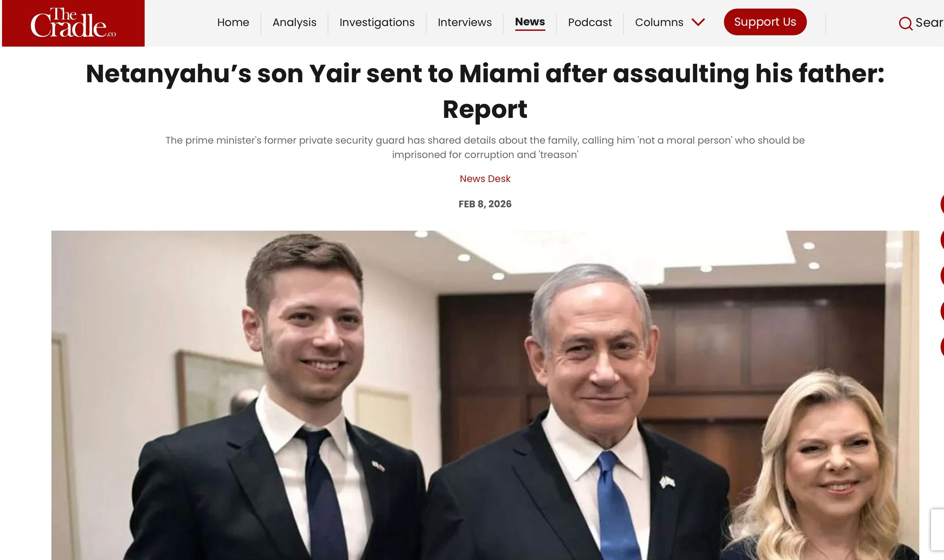Click The Cradle logo
This screenshot has height=560, width=944.
(x=73, y=23)
